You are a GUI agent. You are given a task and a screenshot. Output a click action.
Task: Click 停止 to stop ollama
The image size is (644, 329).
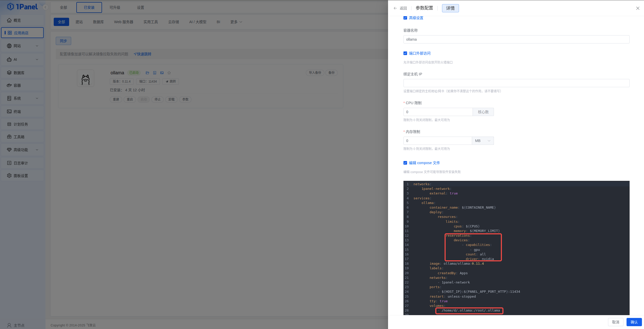point(158,100)
